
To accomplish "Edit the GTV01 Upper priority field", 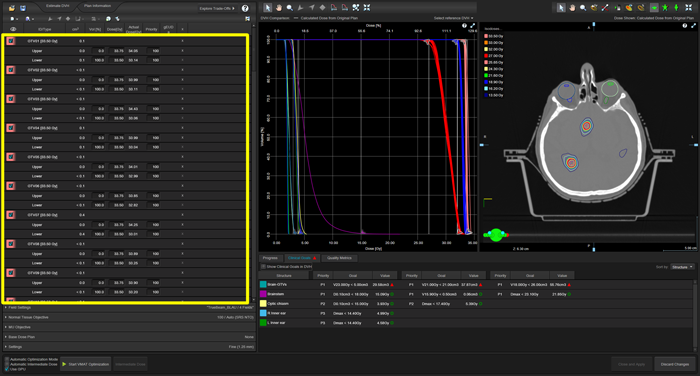I will [x=154, y=51].
